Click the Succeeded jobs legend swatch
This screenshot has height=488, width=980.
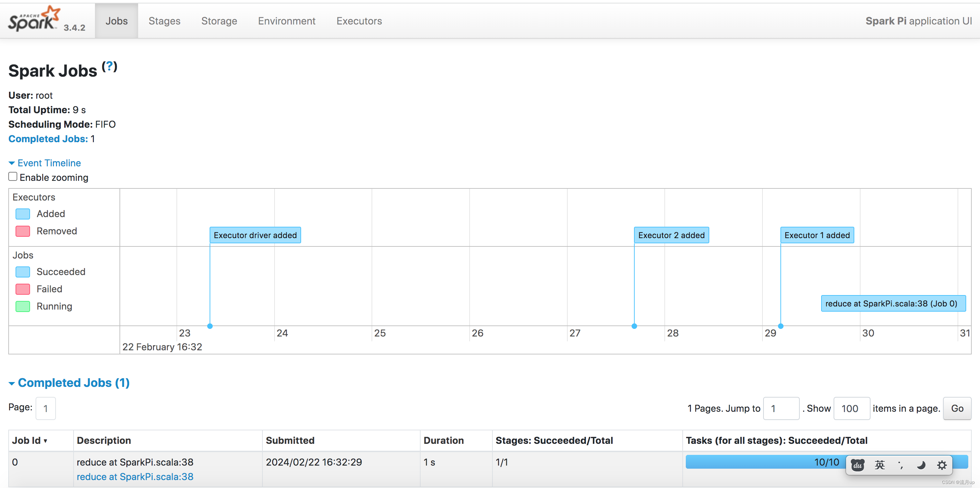click(x=23, y=272)
